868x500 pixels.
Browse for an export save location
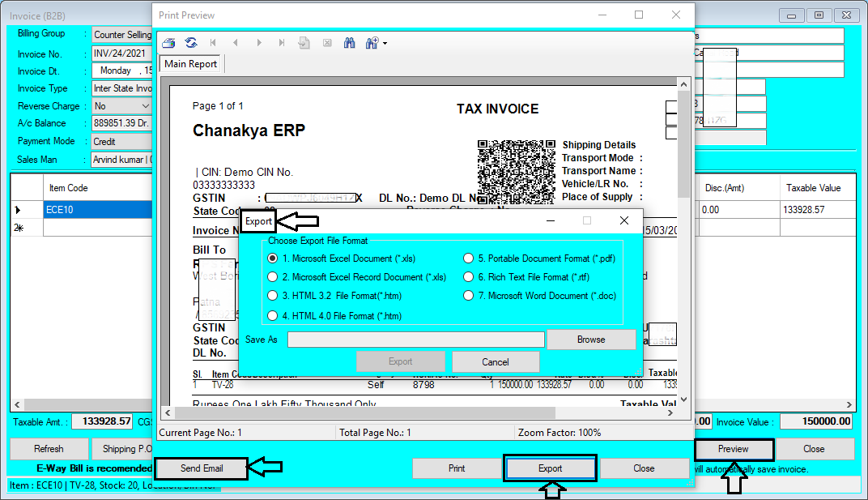point(592,339)
